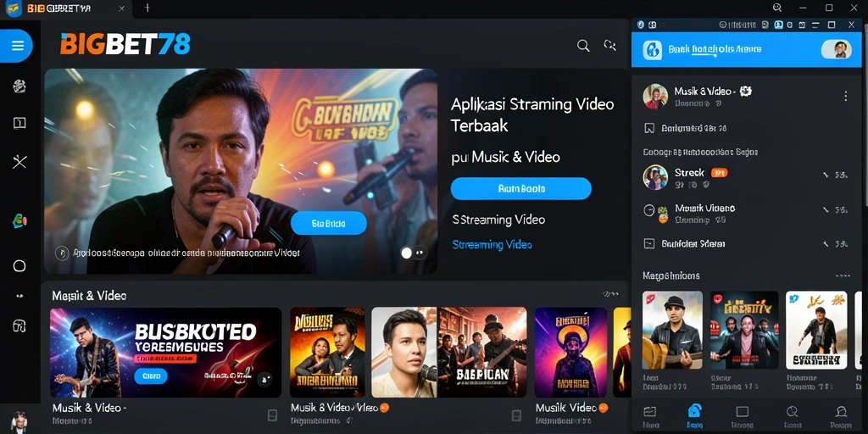Viewport: 868px width, 434px height.
Task: Close the BIGBET78 browser tab
Action: (x=122, y=8)
